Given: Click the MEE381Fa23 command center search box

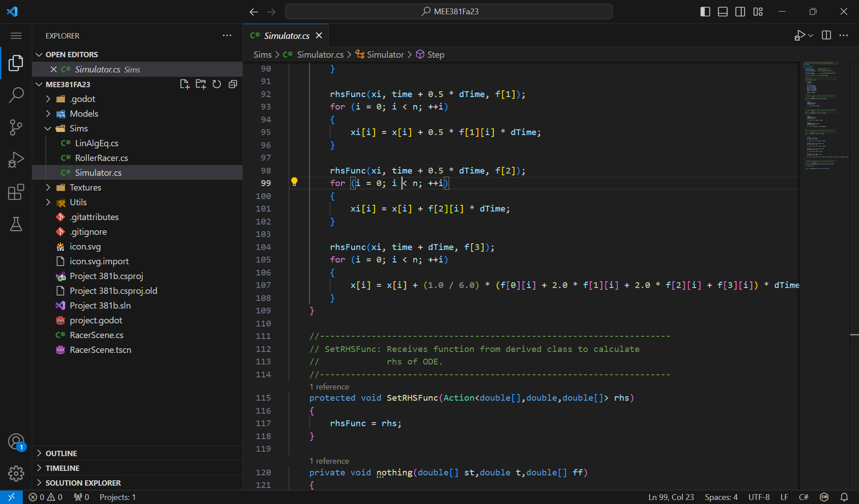Looking at the screenshot, I should click(x=449, y=11).
